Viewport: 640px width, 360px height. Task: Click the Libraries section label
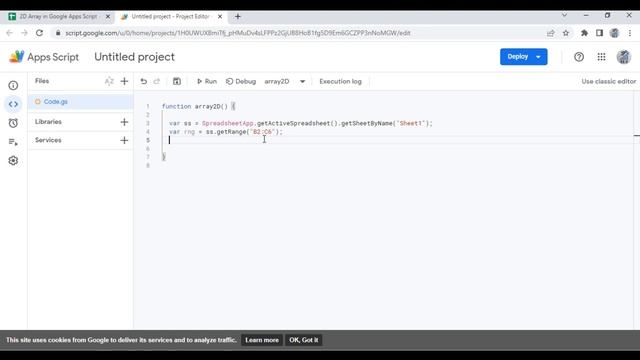coord(48,122)
